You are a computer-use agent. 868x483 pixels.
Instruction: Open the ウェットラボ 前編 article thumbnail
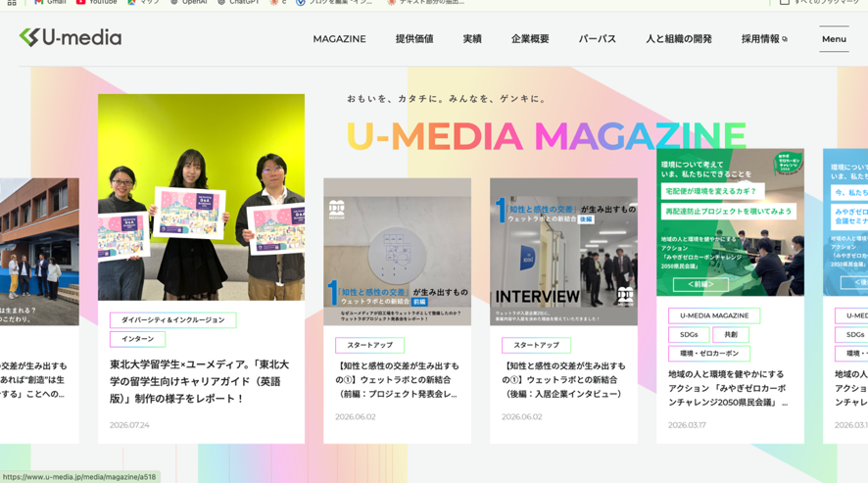pyautogui.click(x=397, y=252)
